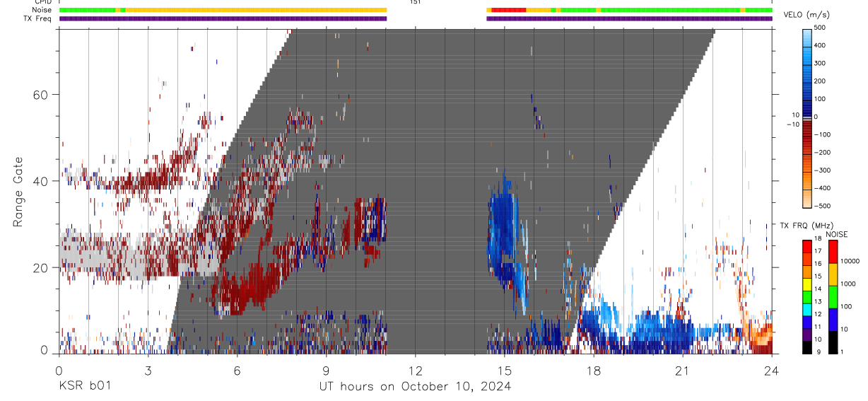
Task: Click the 'NOISE' legend title
Action: click(837, 234)
